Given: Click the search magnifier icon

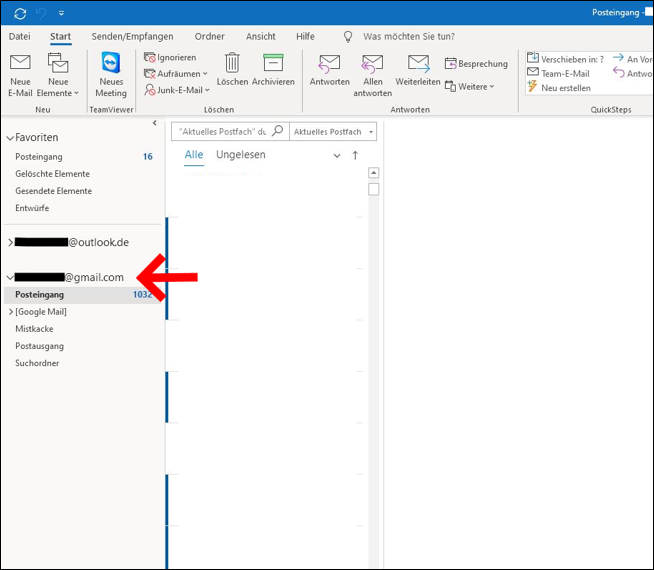Looking at the screenshot, I should pos(277,131).
